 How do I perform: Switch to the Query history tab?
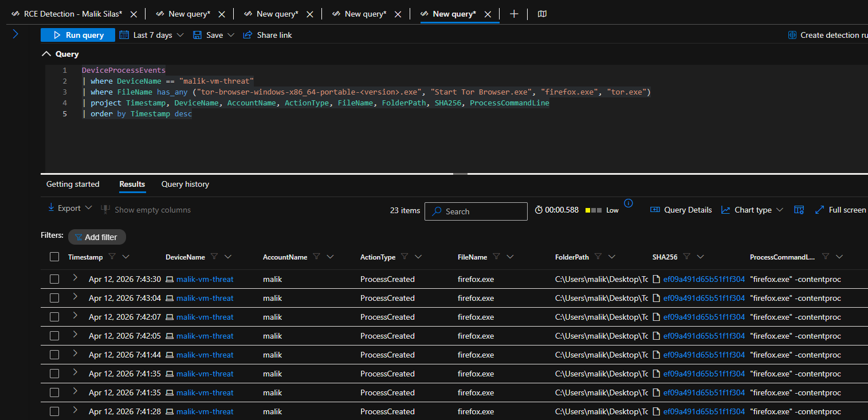coord(185,184)
